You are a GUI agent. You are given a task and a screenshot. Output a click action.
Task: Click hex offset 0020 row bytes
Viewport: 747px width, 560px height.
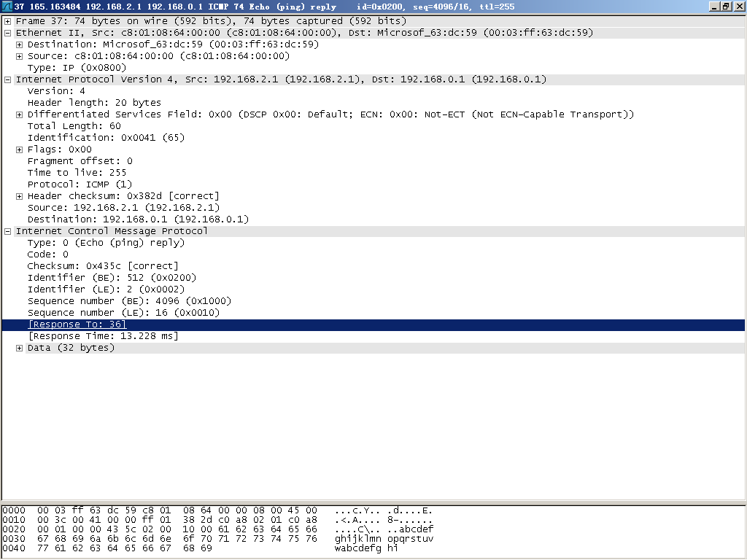click(177, 529)
